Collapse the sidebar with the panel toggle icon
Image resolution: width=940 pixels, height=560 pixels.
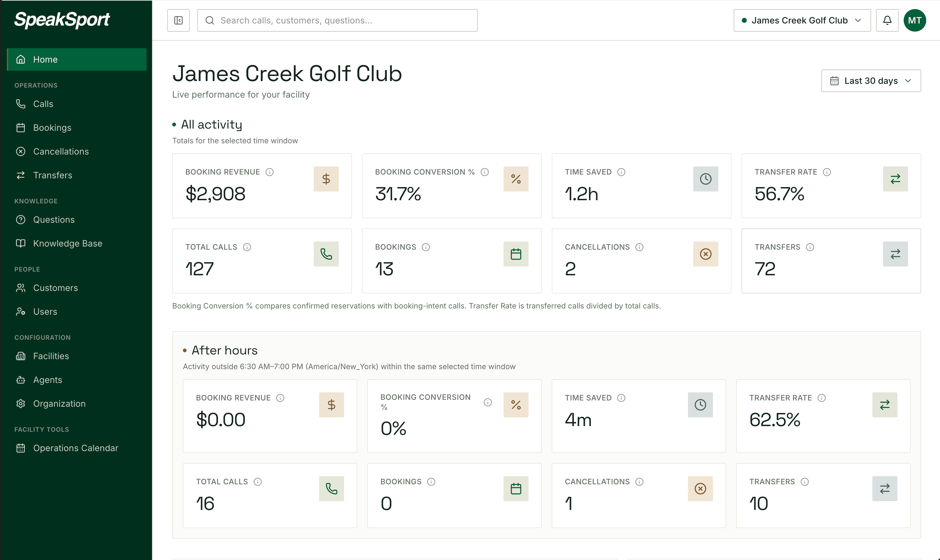pyautogui.click(x=178, y=20)
